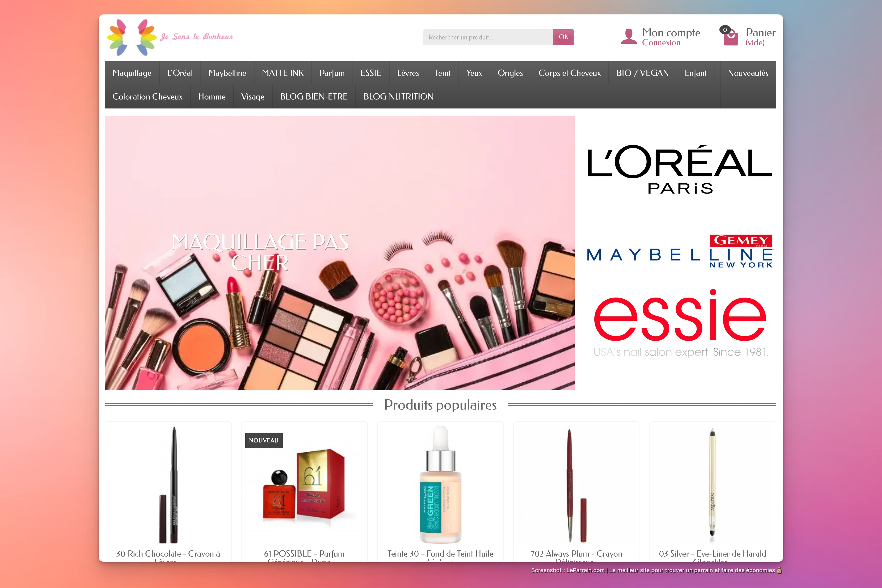
Task: Open the Green Edition foundation product image
Action: click(440, 484)
